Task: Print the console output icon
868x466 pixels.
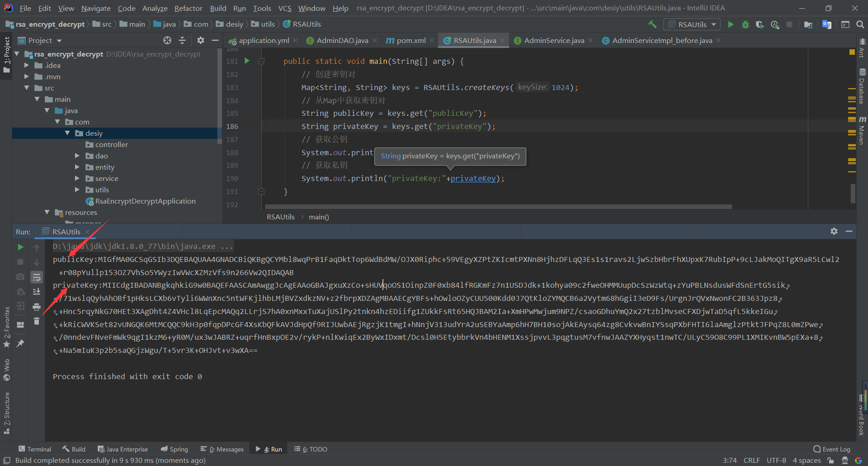Action: tap(37, 307)
